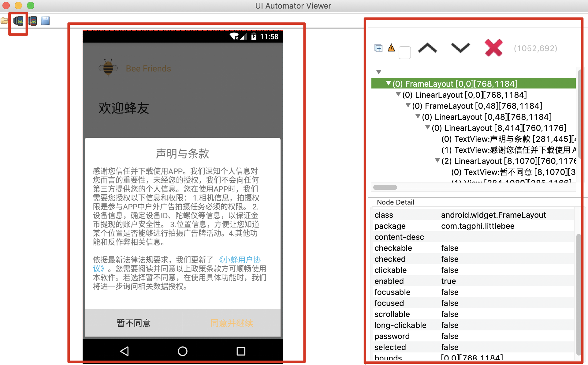
Task: Go to previous search result up chevron
Action: (427, 48)
